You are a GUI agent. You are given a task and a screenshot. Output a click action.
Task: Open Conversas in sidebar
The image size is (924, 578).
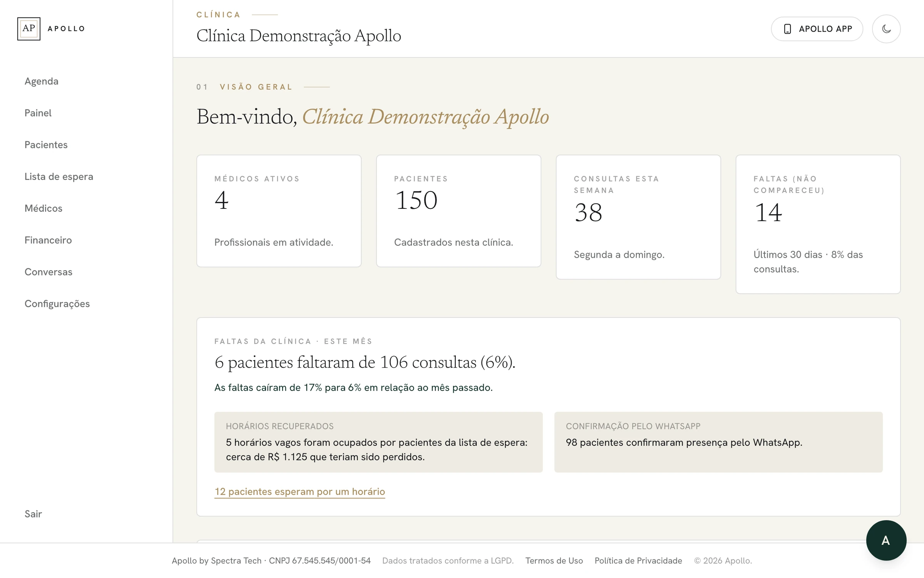pos(49,272)
